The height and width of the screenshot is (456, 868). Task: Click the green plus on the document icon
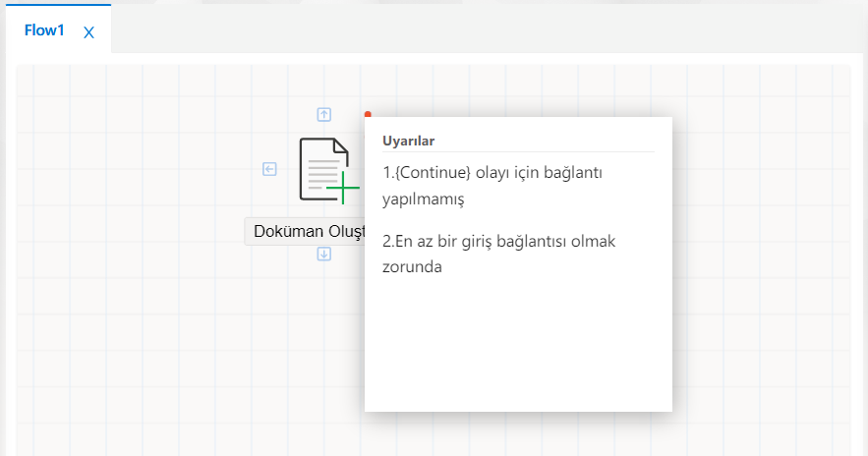click(x=343, y=186)
